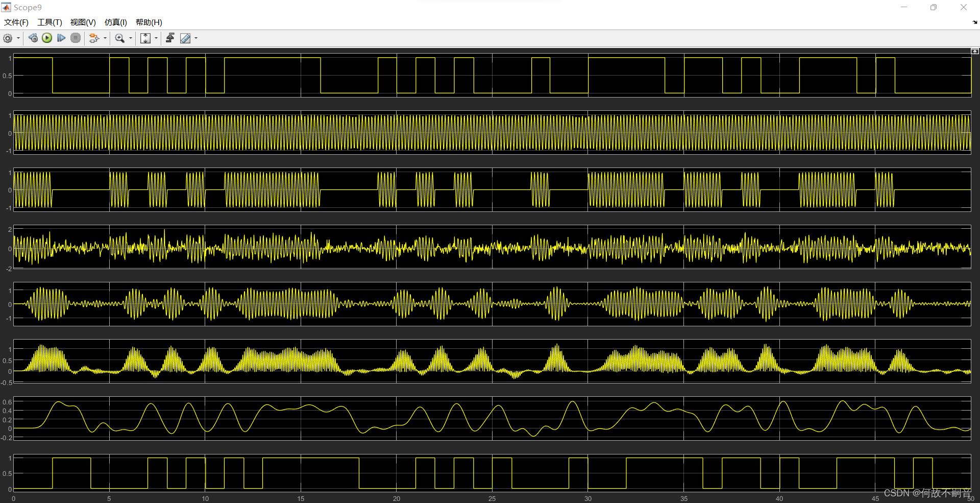This screenshot has height=503, width=980.
Task: Click inside the unmodulated square-wave plot at the top
Action: (492, 75)
